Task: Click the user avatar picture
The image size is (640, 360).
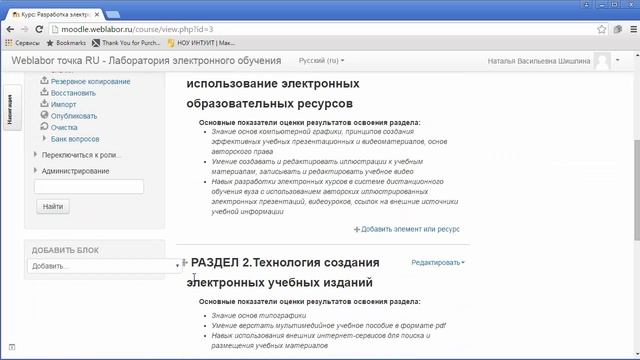Action: point(602,61)
